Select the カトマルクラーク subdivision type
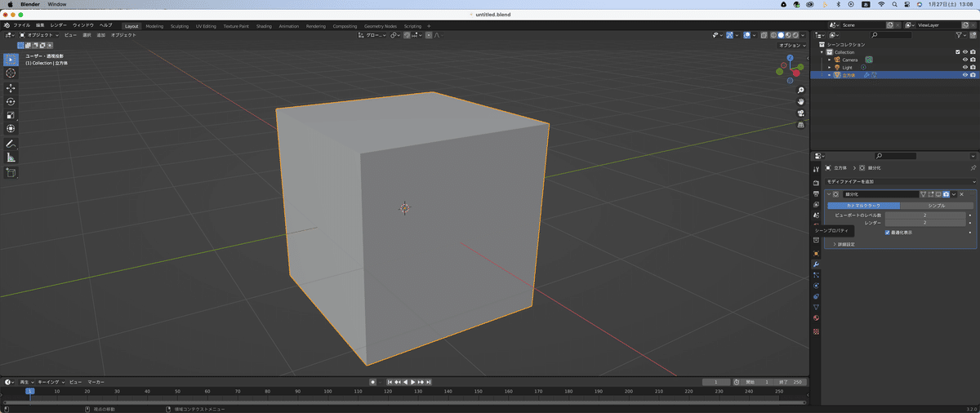 click(862, 205)
